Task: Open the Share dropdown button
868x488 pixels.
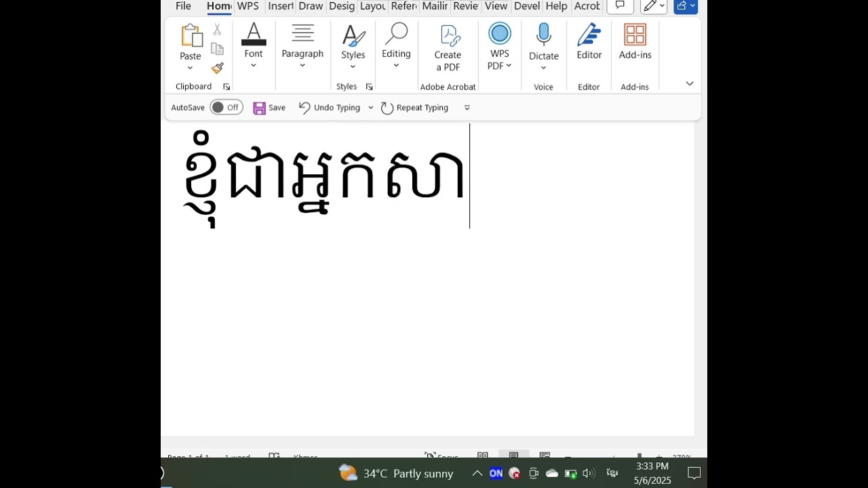Action: point(686,5)
